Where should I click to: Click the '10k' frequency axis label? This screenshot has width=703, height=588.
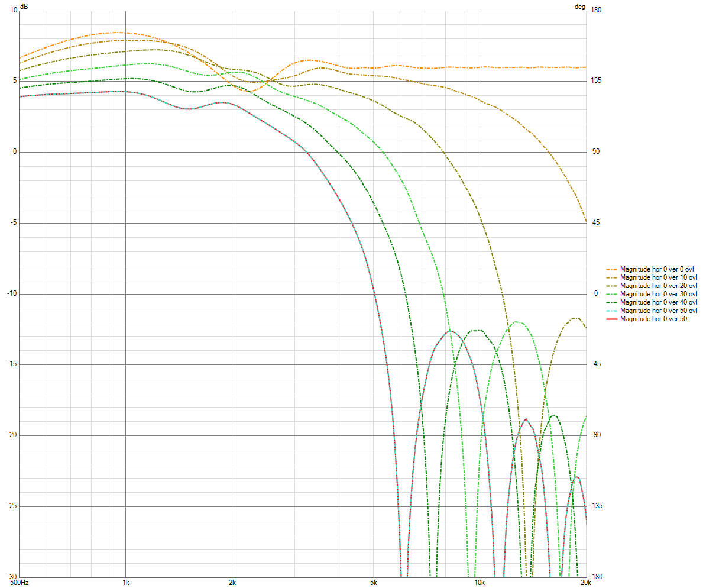480,583
